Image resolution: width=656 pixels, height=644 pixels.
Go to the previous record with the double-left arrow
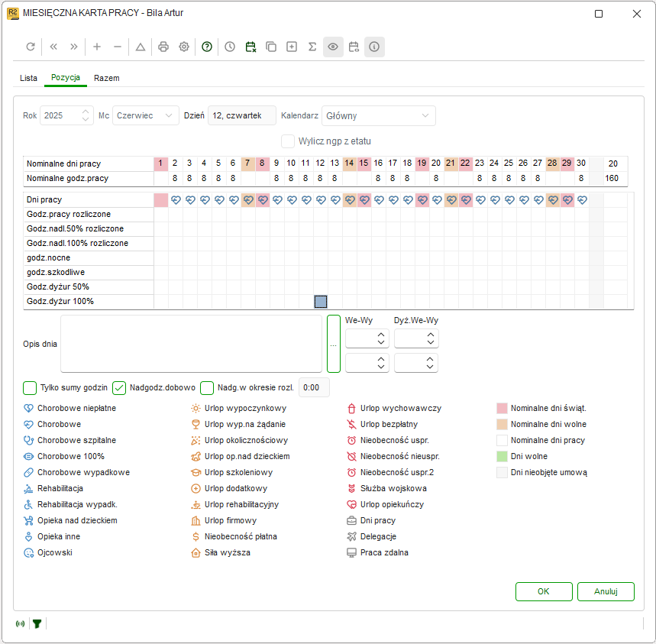(53, 47)
